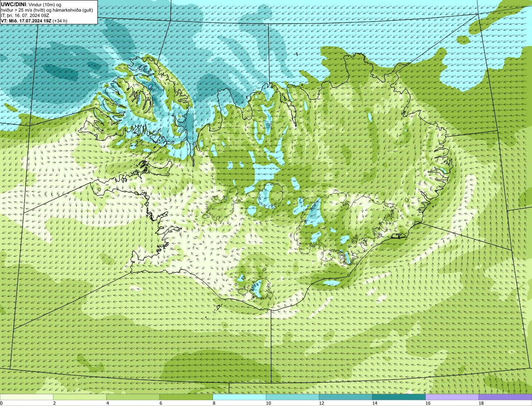Click the 2–4 m/s light green legend swatch

click(80, 397)
